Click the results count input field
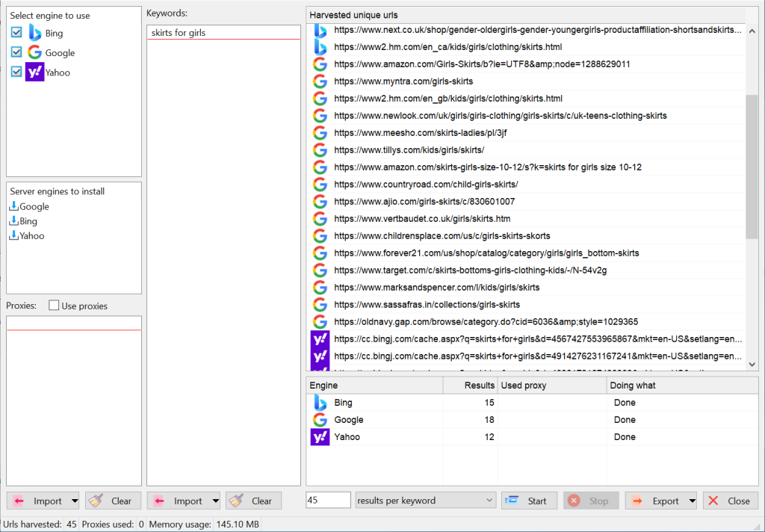 (x=328, y=501)
